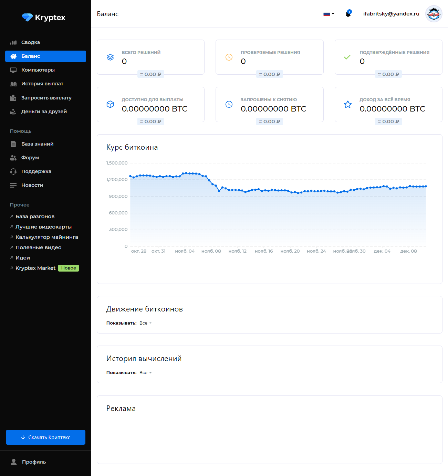Click the book icon beside История выплат
The width and height of the screenshot is (448, 476).
point(13,84)
